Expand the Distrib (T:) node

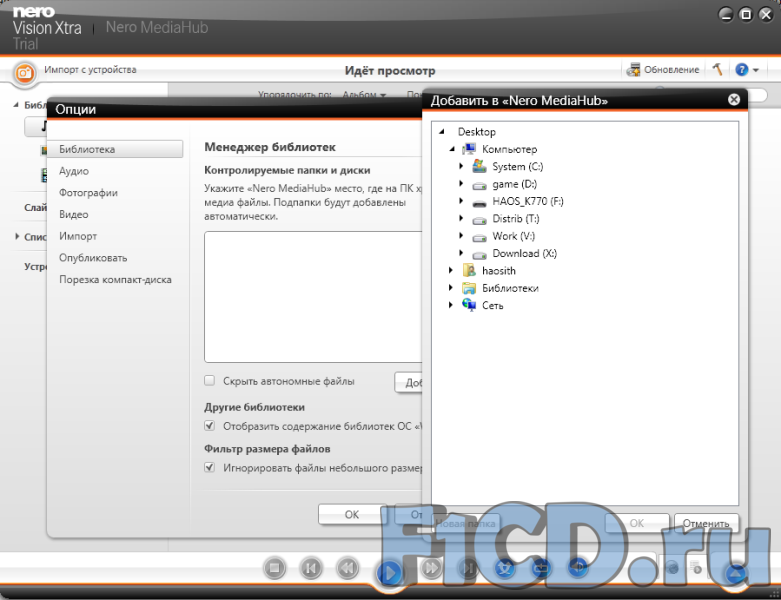pyautogui.click(x=461, y=218)
